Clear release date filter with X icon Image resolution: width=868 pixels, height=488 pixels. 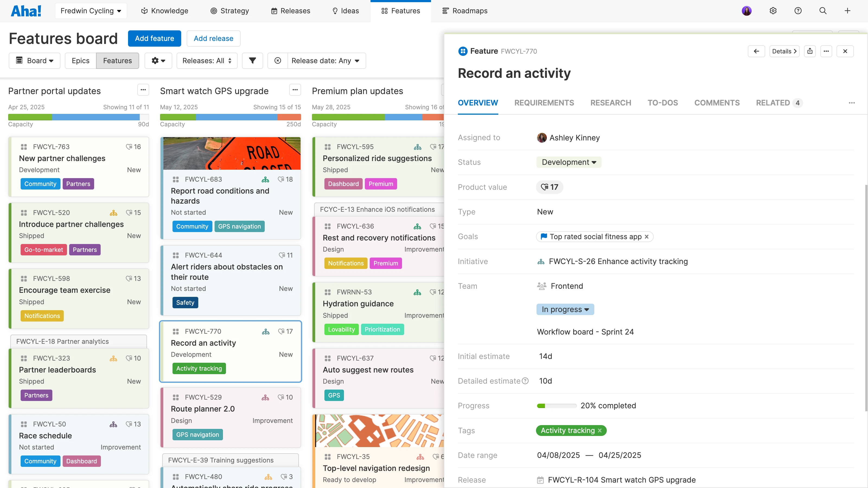pos(278,61)
